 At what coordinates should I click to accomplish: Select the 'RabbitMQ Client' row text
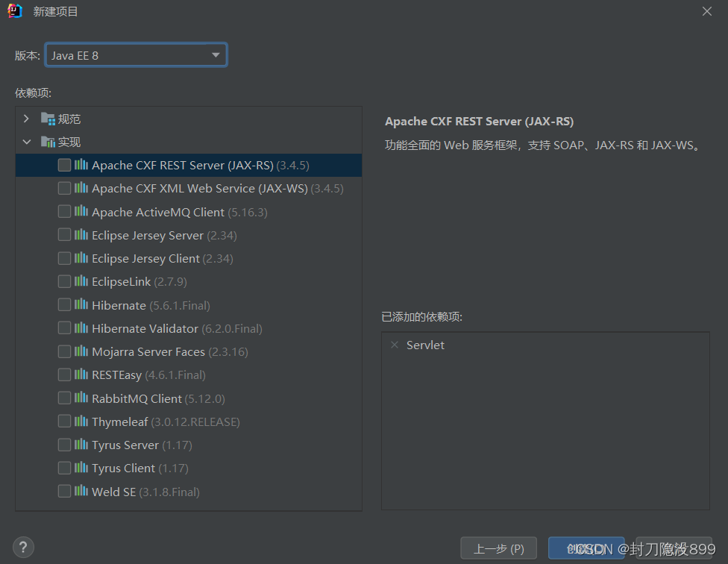[x=136, y=398]
